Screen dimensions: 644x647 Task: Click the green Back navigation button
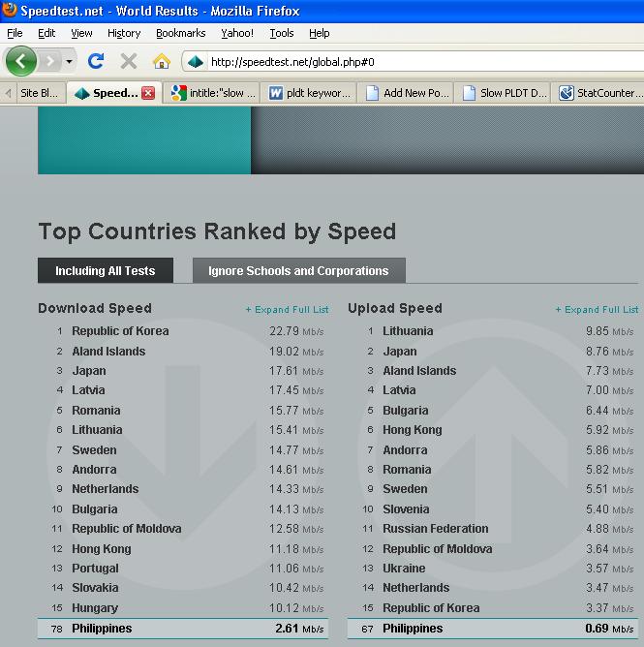(x=21, y=61)
